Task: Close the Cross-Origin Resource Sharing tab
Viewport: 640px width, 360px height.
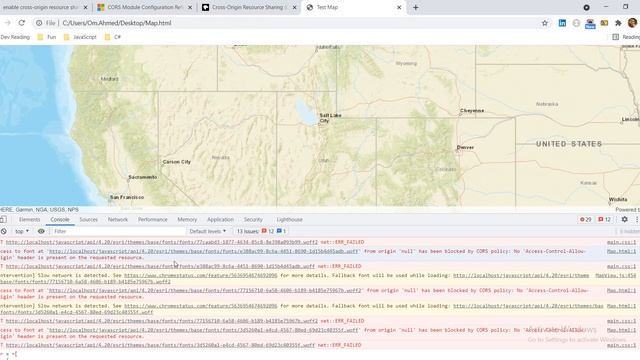Action: coord(294,7)
